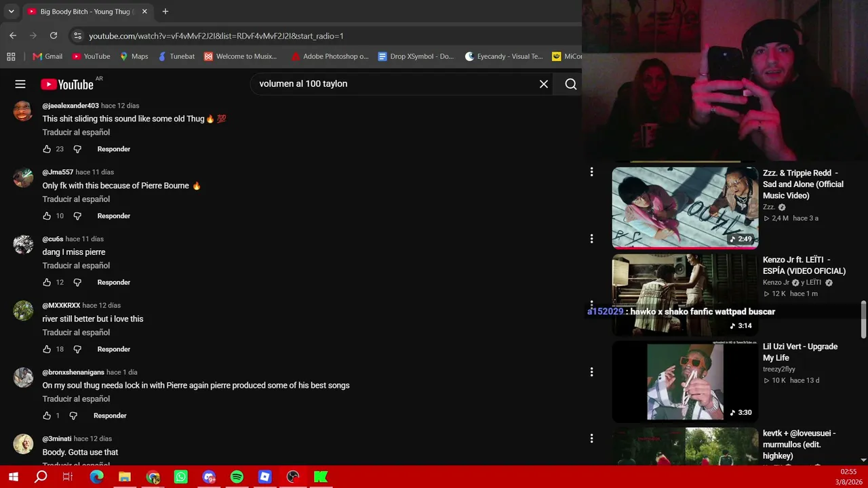Screen dimensions: 868x488
Task: Reply to @Jma557's comment with Responder
Action: tap(114, 216)
